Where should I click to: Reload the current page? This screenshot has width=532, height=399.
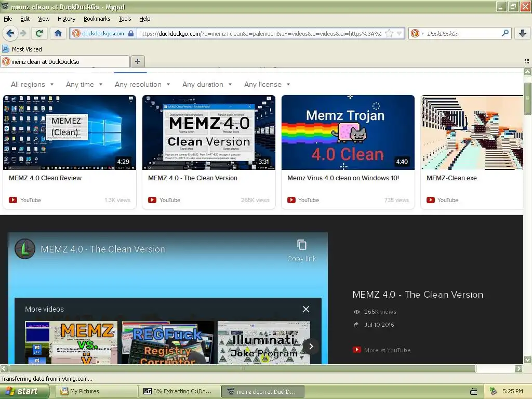39,33
